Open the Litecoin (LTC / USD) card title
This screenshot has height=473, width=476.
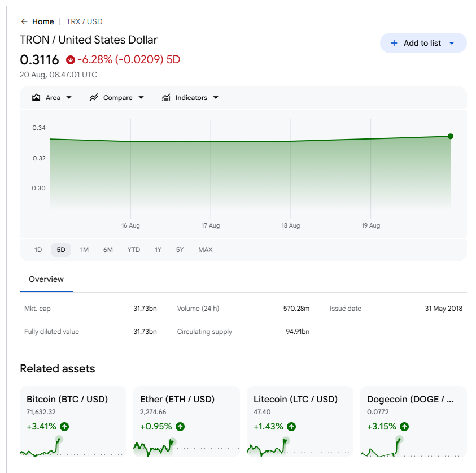[x=295, y=399]
